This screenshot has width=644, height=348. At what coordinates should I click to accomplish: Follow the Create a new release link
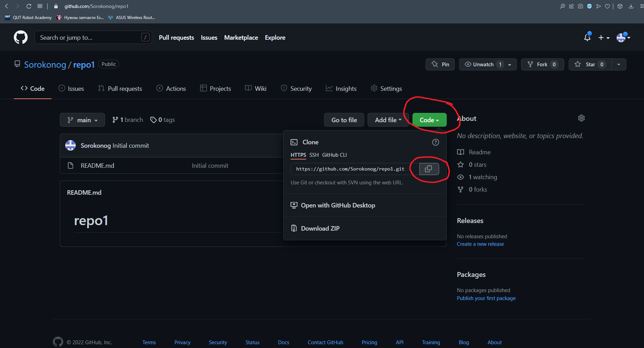[480, 244]
